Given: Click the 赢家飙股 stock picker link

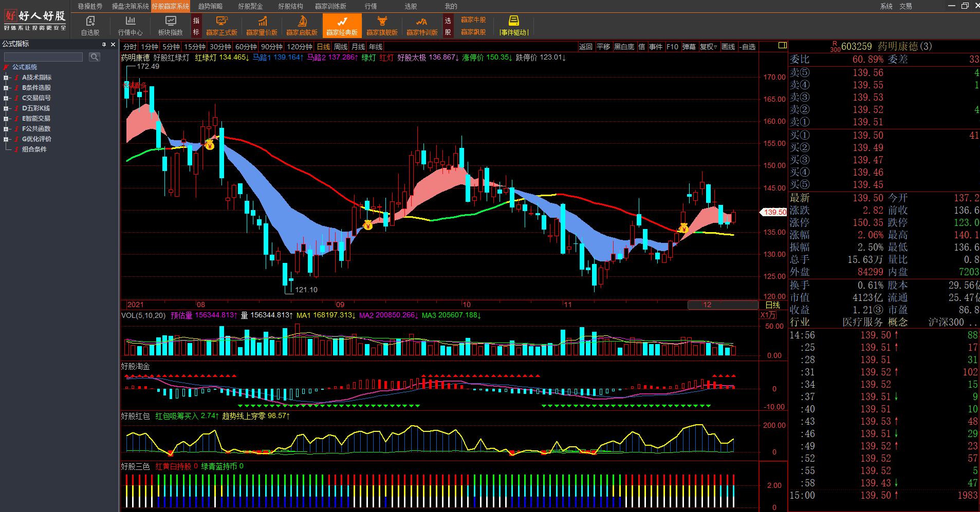Looking at the screenshot, I should (473, 32).
